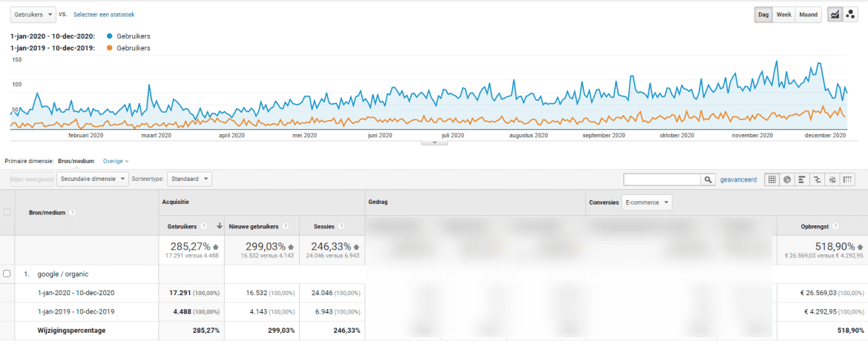Select the data table view icon
This screenshot has height=344, width=868.
[x=772, y=179]
